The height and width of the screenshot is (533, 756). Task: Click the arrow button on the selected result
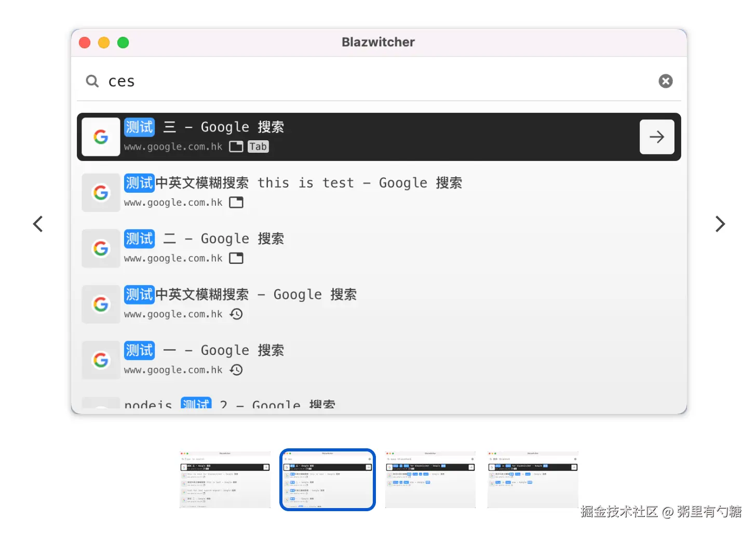coord(657,137)
